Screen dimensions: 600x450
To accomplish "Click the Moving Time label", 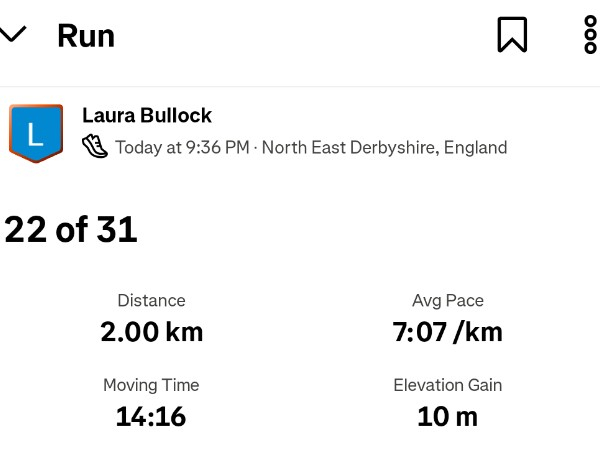I will pyautogui.click(x=151, y=385).
